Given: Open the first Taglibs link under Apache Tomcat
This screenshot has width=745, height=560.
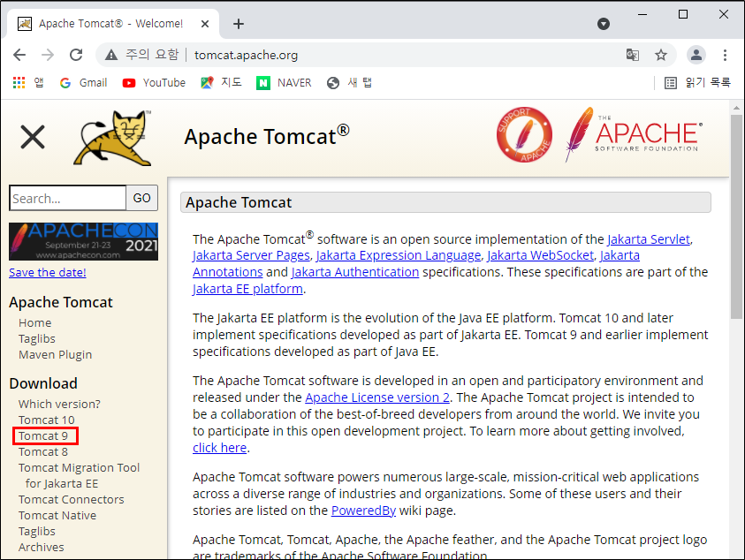Looking at the screenshot, I should 37,338.
